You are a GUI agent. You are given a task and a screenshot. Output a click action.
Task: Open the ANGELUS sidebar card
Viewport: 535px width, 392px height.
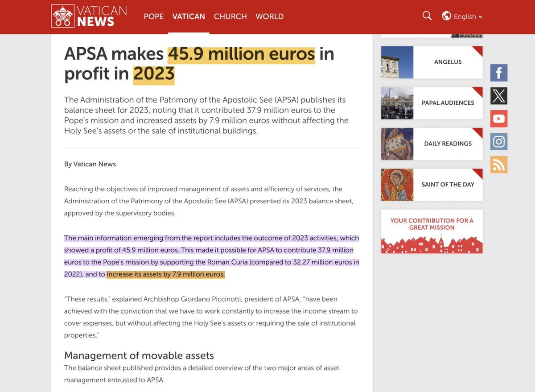tap(432, 62)
